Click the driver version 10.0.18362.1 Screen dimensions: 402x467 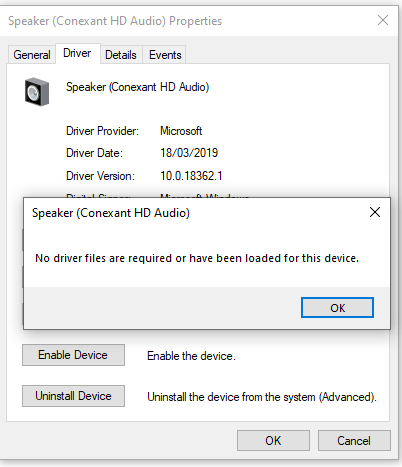191,176
